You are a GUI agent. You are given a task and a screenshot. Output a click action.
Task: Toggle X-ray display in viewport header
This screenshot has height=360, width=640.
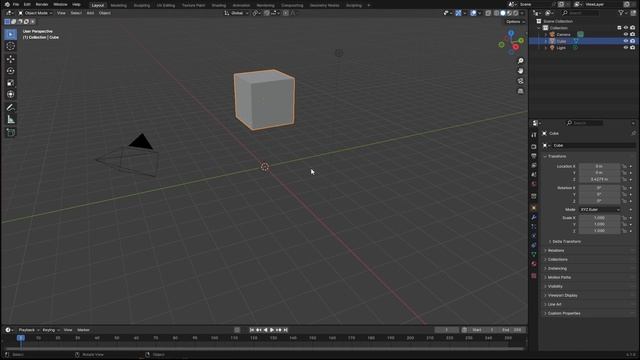[488, 13]
